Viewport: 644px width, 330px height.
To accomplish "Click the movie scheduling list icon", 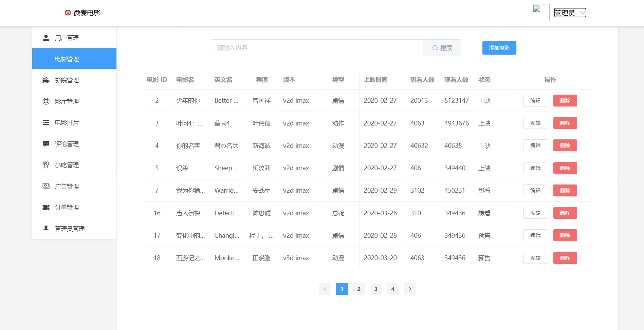I will [x=46, y=123].
